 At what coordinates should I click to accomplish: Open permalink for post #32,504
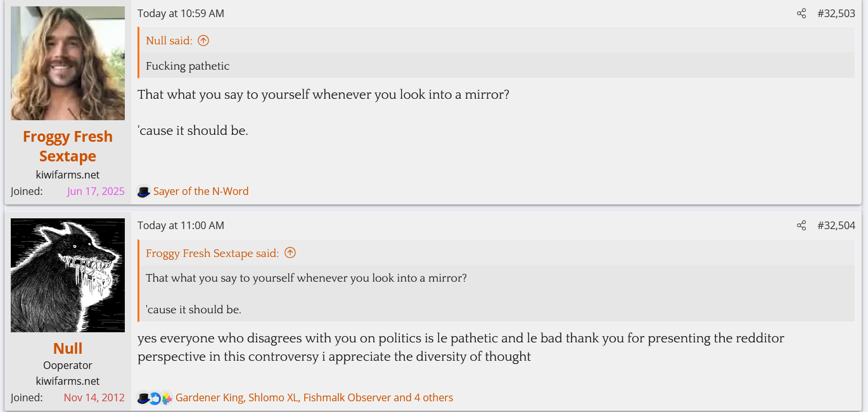[x=836, y=225]
